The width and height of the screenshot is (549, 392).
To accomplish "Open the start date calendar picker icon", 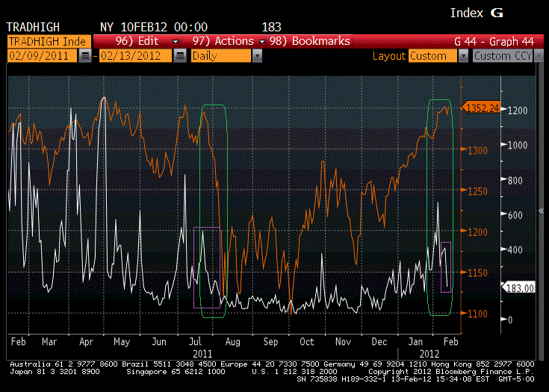I will [85, 56].
